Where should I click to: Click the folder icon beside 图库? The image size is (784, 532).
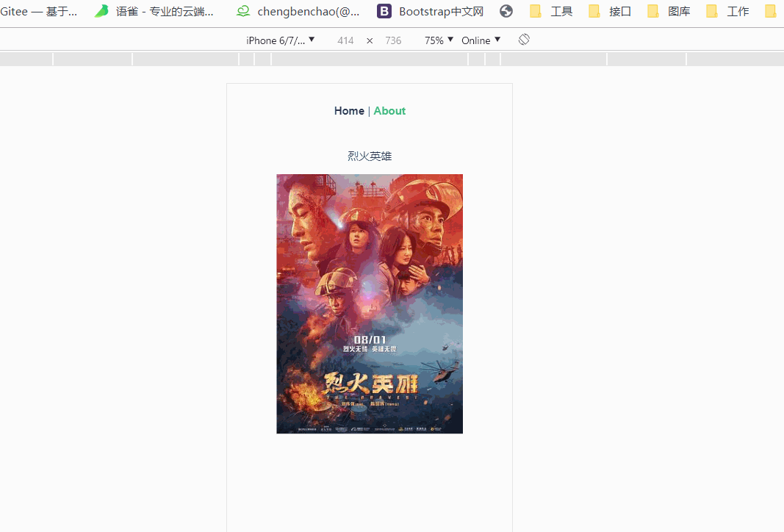point(653,11)
